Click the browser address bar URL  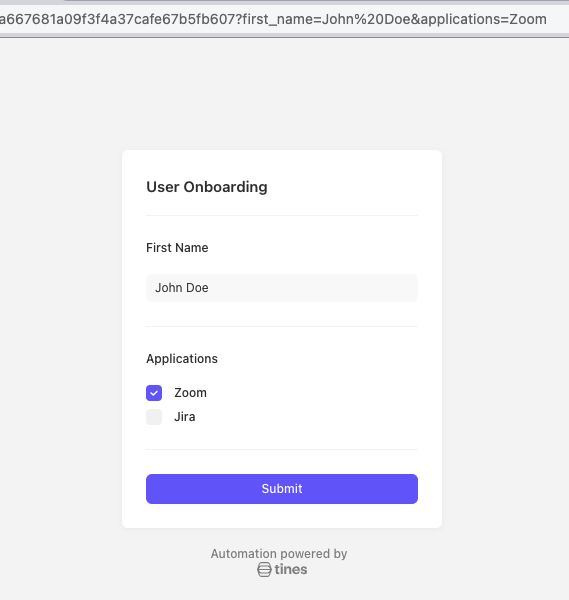(273, 19)
